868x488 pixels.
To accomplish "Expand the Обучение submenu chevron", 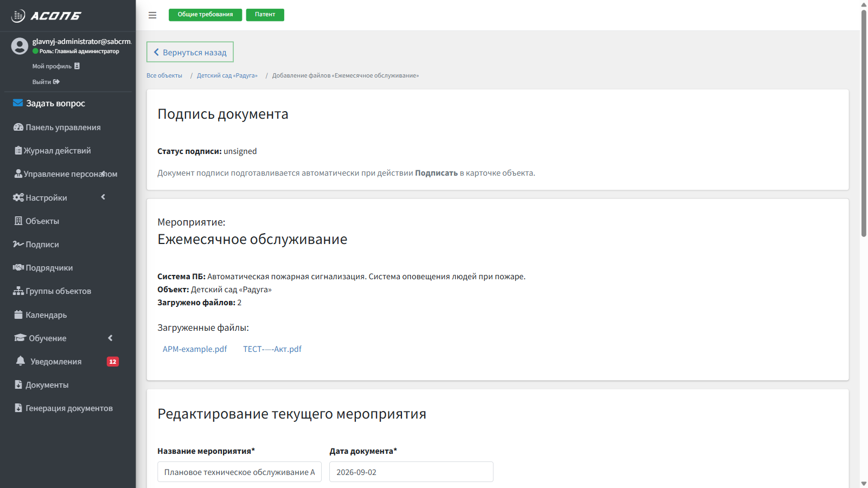I will [x=110, y=338].
